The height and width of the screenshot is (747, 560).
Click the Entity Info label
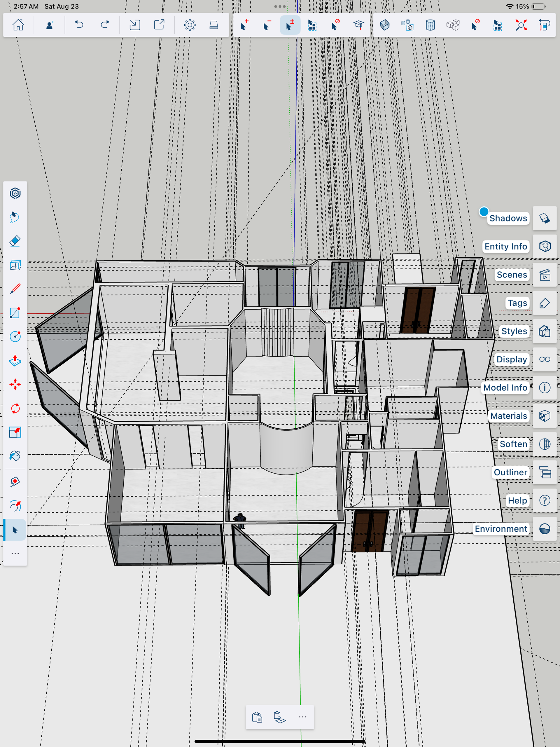[x=505, y=247]
